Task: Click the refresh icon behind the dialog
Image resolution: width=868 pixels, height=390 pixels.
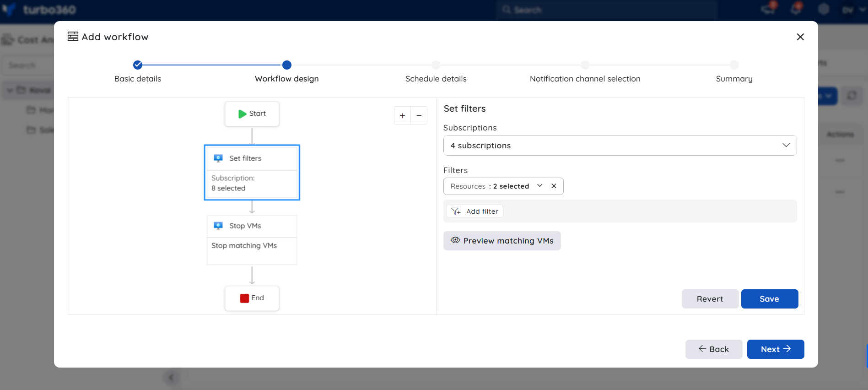Action: [852, 96]
